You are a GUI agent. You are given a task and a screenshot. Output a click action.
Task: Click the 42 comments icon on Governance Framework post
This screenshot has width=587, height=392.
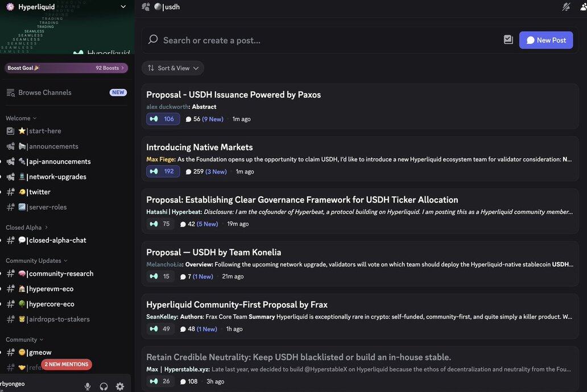click(183, 224)
